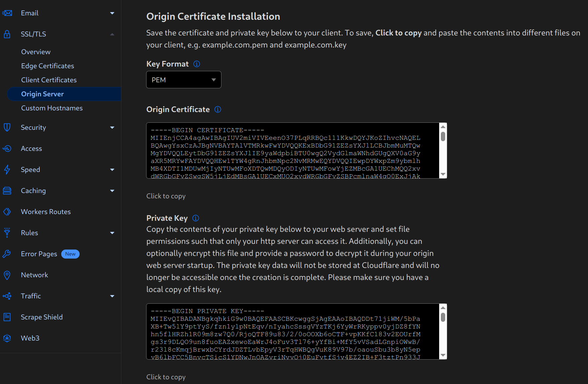
Task: Open Error Pages section
Action: (x=39, y=254)
